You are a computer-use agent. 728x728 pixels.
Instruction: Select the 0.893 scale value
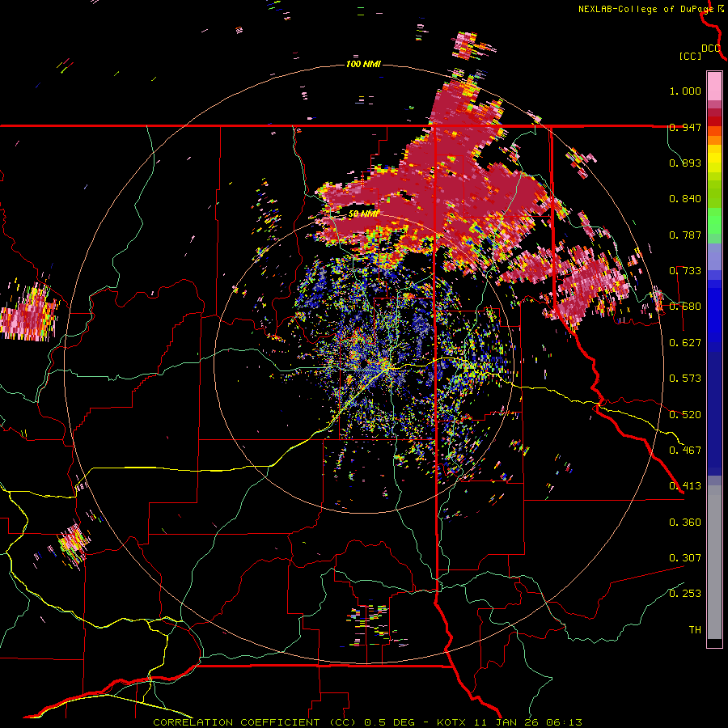pyautogui.click(x=685, y=163)
